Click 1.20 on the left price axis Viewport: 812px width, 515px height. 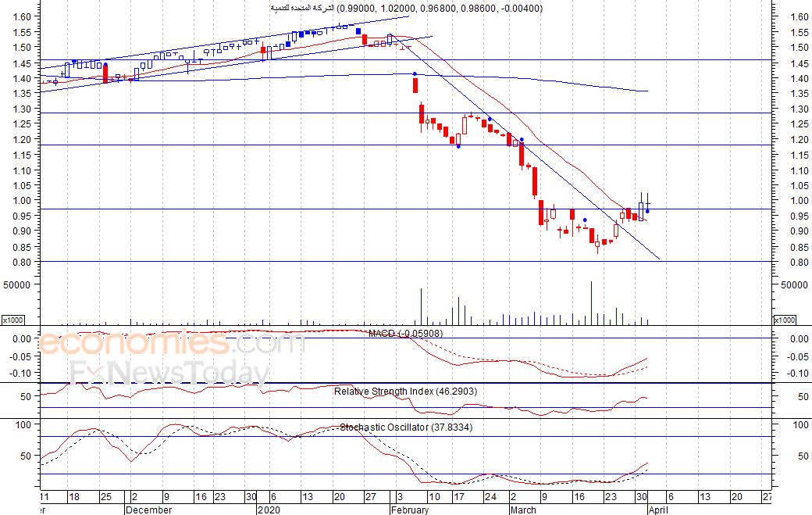pyautogui.click(x=23, y=139)
